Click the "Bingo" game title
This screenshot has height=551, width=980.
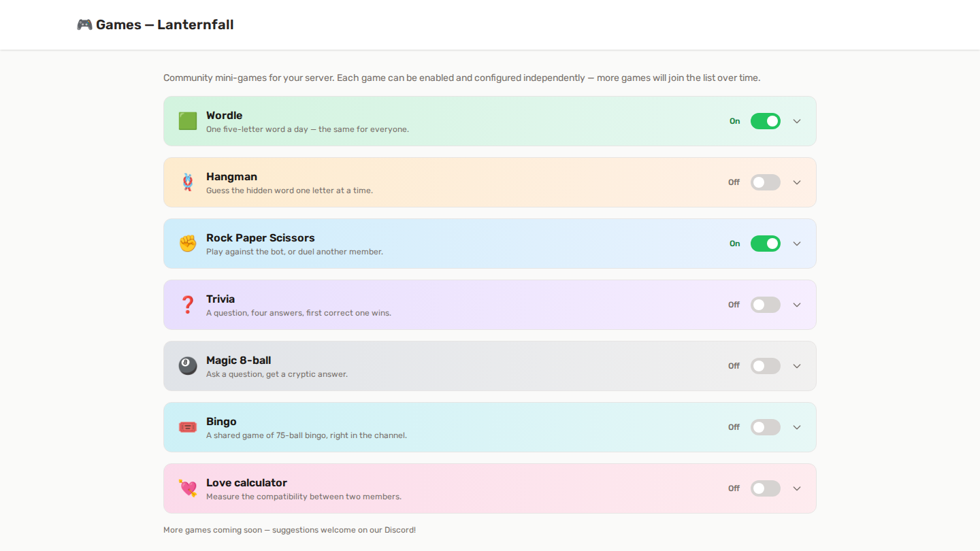[221, 422]
